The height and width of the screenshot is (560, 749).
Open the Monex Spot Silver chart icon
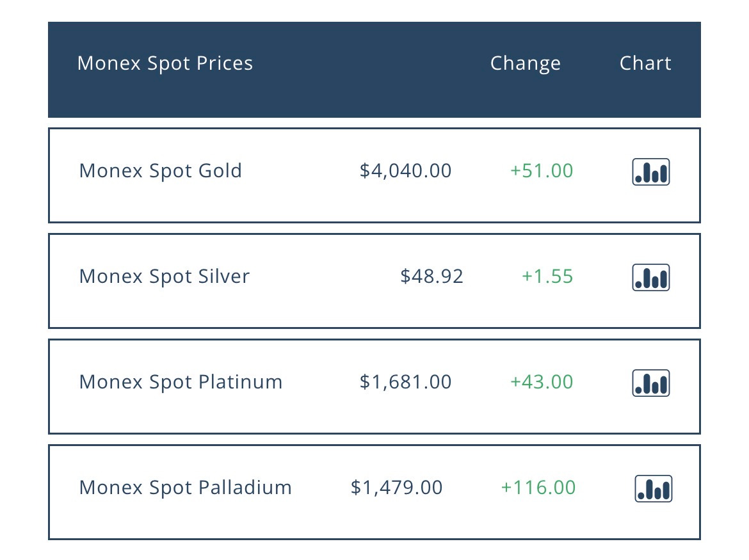tap(650, 277)
